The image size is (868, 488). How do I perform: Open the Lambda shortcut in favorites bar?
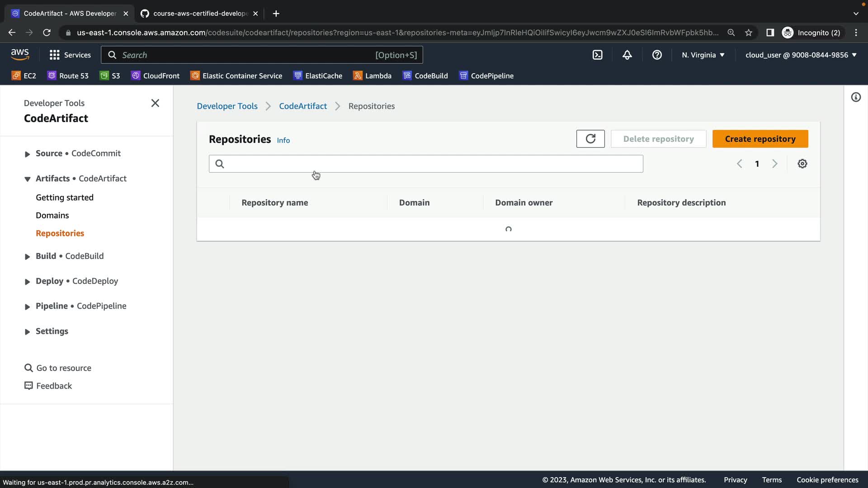(x=372, y=75)
